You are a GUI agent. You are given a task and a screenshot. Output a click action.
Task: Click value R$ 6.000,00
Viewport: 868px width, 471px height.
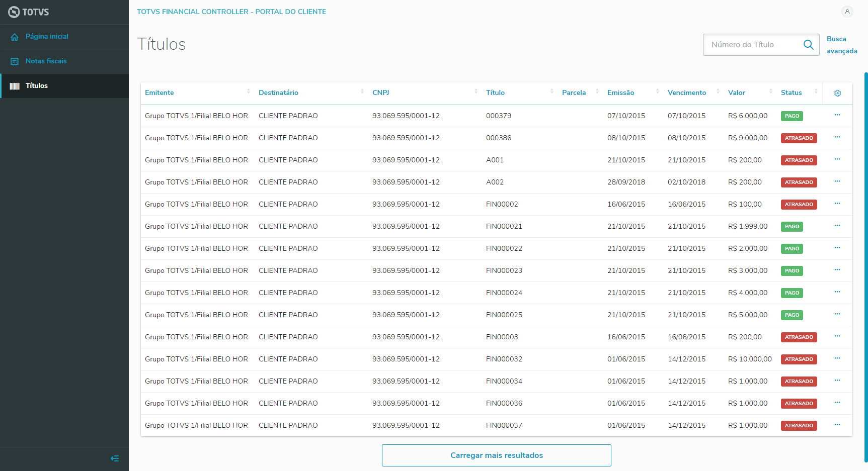pos(748,116)
